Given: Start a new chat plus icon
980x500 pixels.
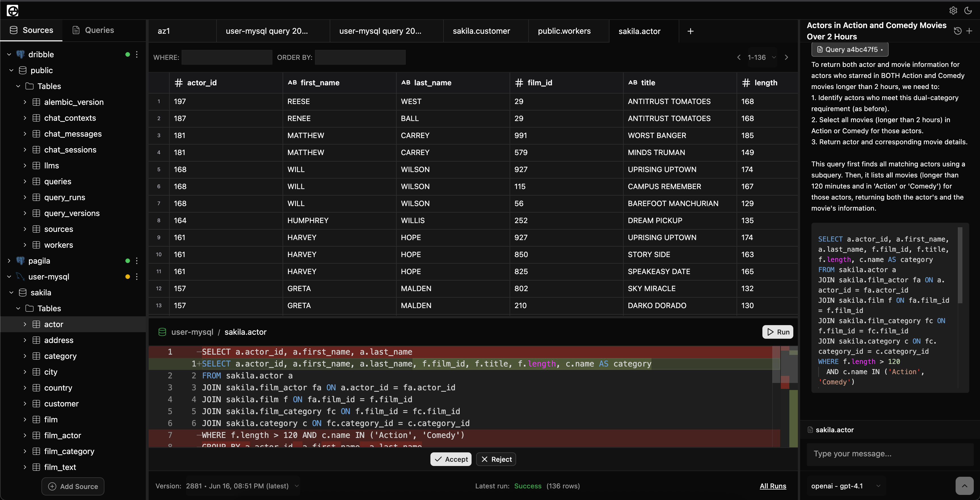Looking at the screenshot, I should (969, 31).
